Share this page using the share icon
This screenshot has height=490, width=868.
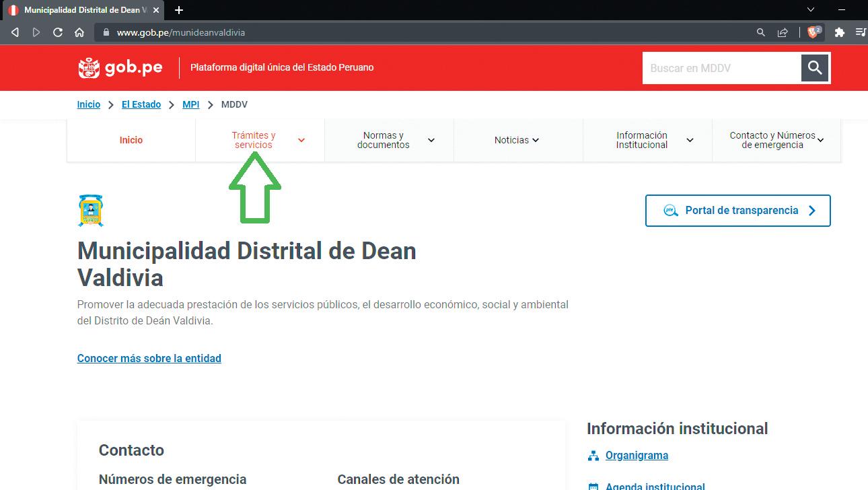[783, 32]
